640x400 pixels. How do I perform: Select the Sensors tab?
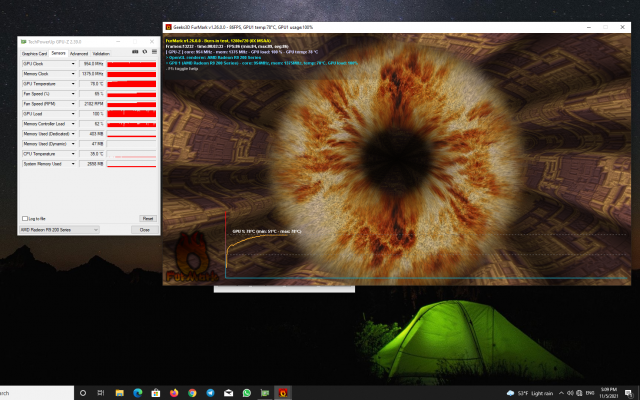[58, 53]
